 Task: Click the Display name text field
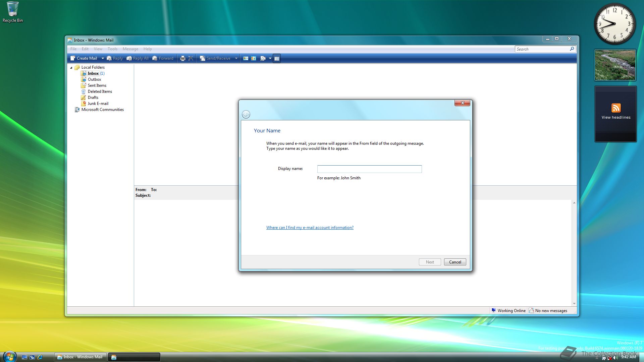pos(369,169)
